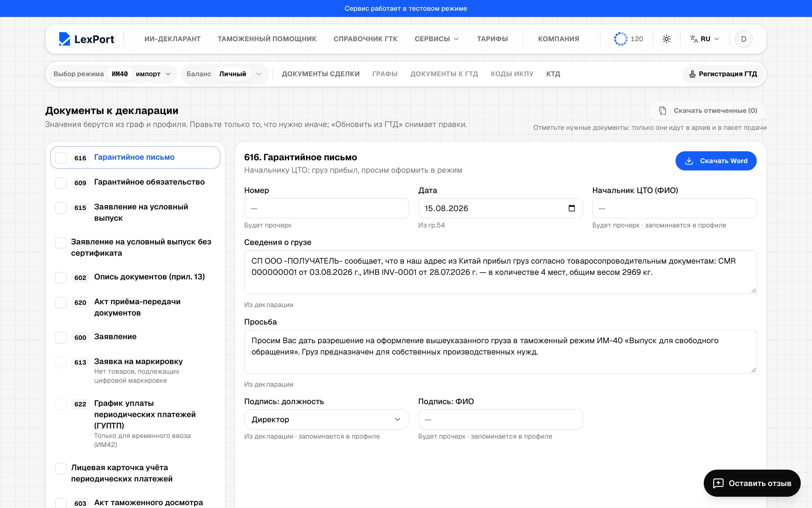Viewport: 812px width, 508px height.
Task: Click the Сведения о грузе text area
Action: tap(500, 272)
